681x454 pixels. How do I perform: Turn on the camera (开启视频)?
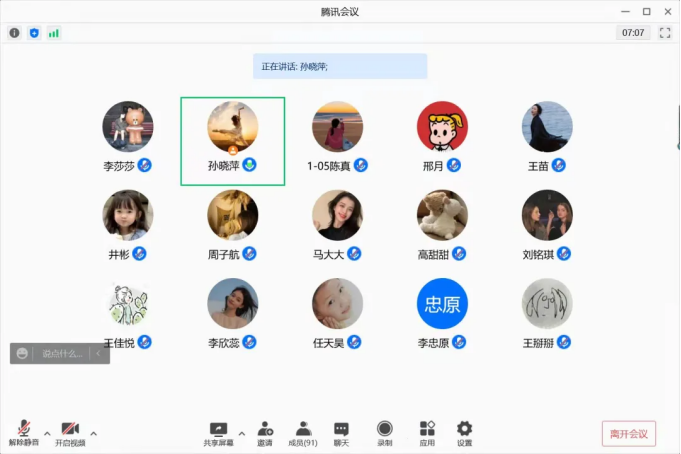point(70,432)
